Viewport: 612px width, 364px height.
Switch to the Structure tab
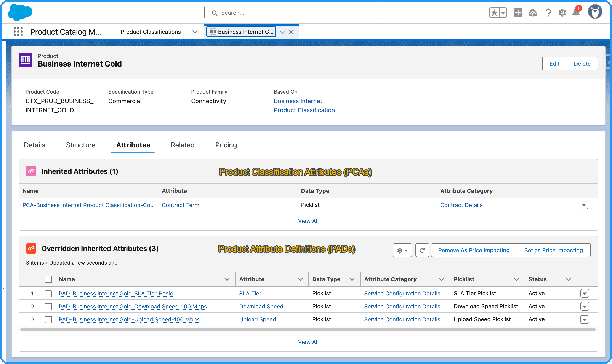(80, 145)
